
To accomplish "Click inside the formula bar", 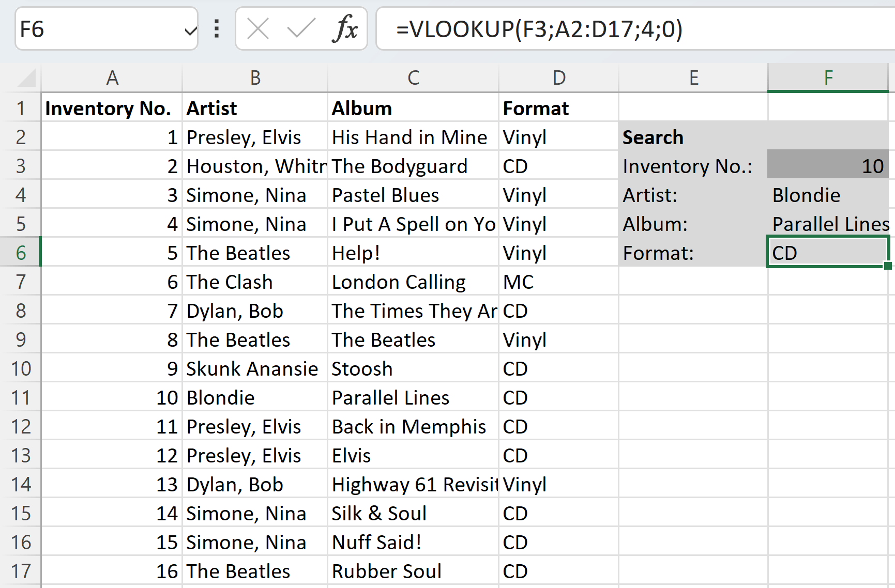I will [569, 30].
